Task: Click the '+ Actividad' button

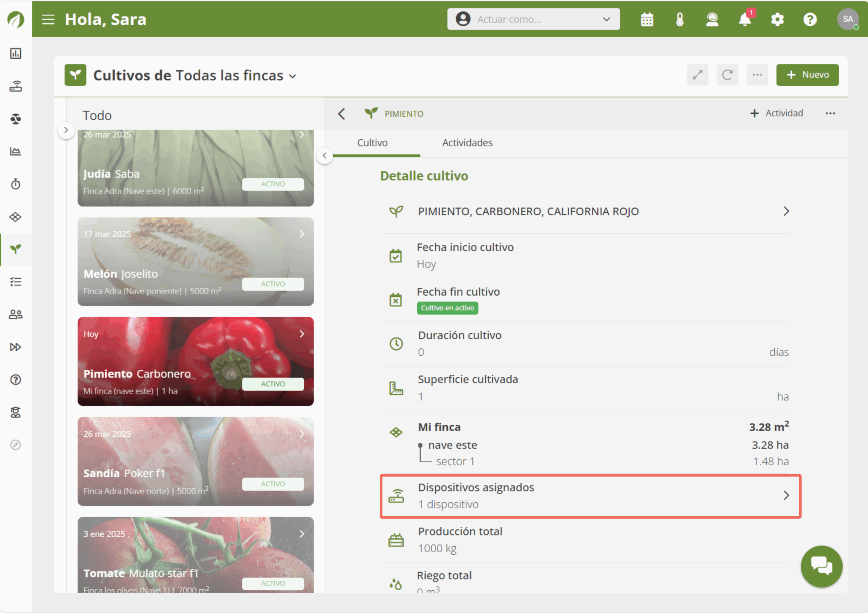Action: coord(776,113)
